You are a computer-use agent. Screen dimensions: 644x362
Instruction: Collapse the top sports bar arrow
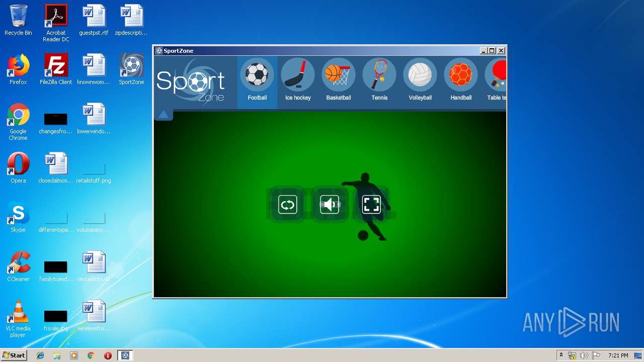(164, 115)
